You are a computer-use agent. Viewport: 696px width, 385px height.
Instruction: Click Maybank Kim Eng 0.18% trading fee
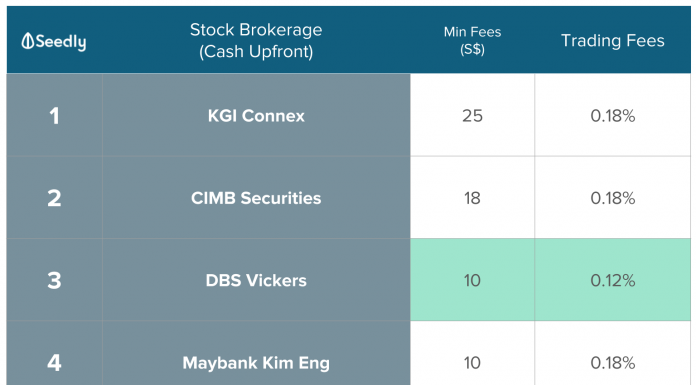pos(613,353)
